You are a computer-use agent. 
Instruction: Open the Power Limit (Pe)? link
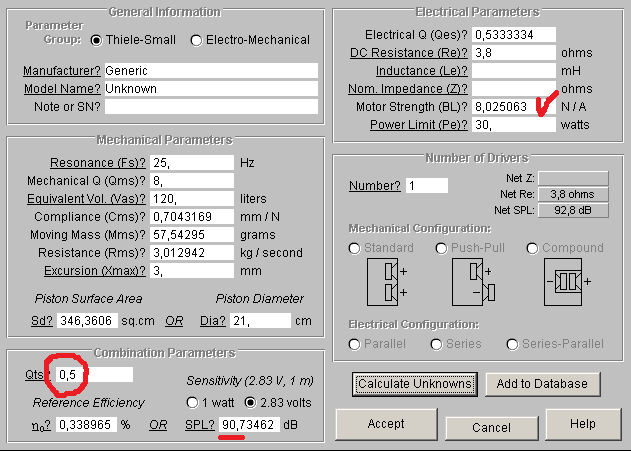[419, 125]
